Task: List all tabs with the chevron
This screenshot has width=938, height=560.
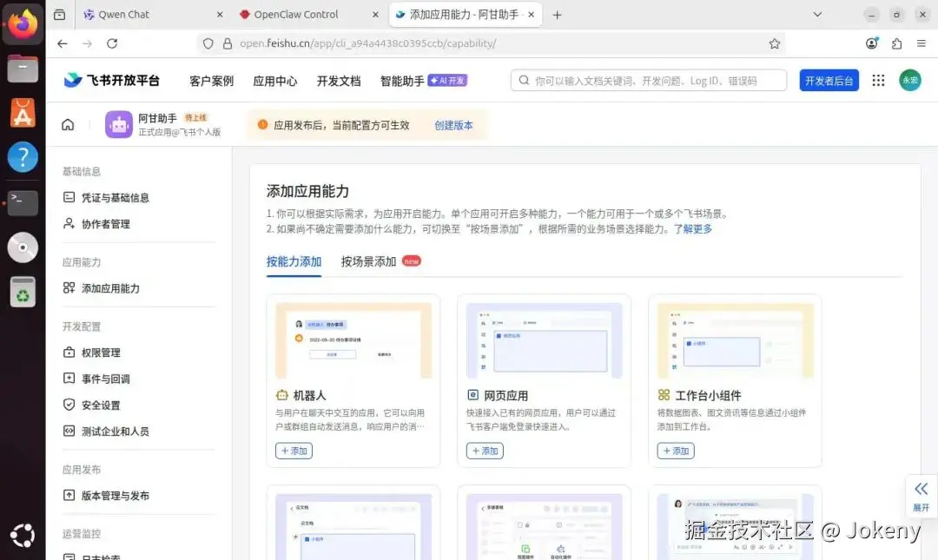Action: point(817,15)
